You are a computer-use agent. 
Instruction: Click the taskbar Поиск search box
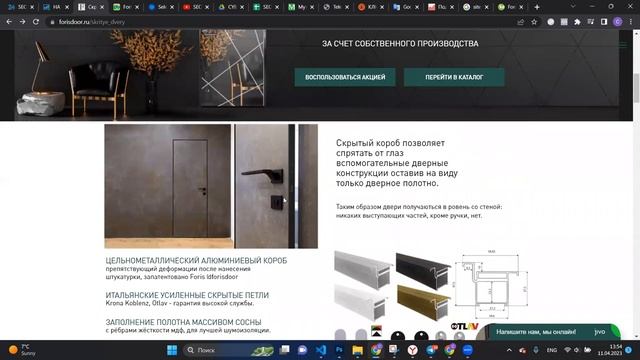point(229,350)
